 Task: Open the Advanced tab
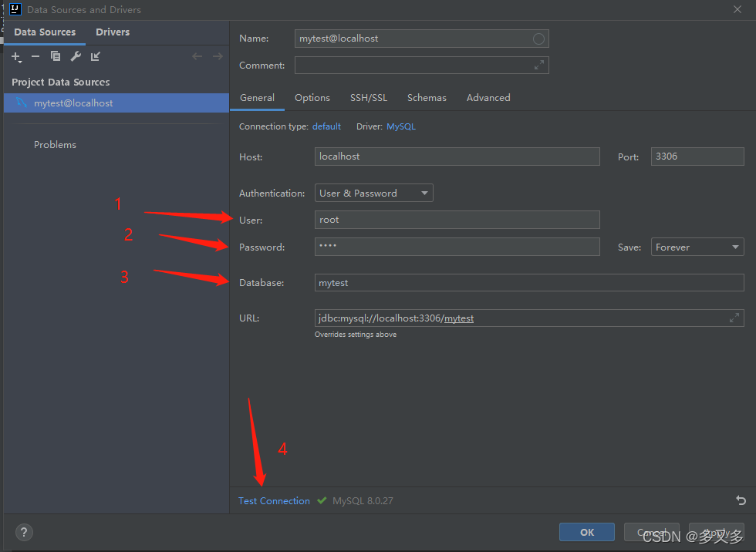point(488,98)
